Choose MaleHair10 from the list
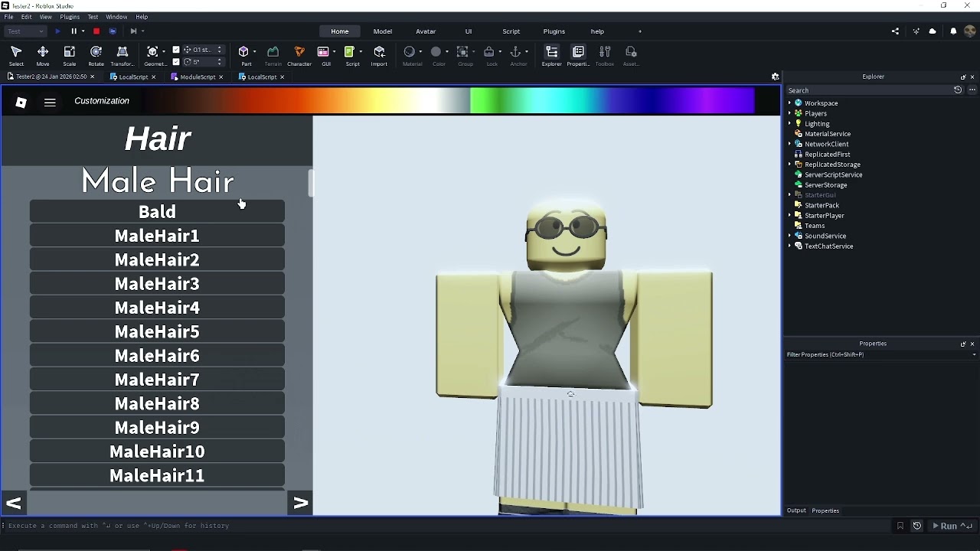Image resolution: width=980 pixels, height=551 pixels. tap(157, 452)
